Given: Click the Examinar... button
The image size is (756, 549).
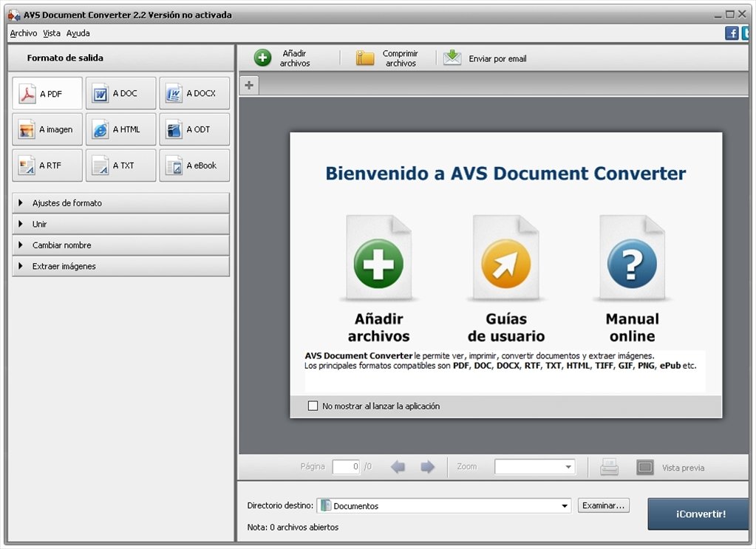Looking at the screenshot, I should (x=604, y=505).
